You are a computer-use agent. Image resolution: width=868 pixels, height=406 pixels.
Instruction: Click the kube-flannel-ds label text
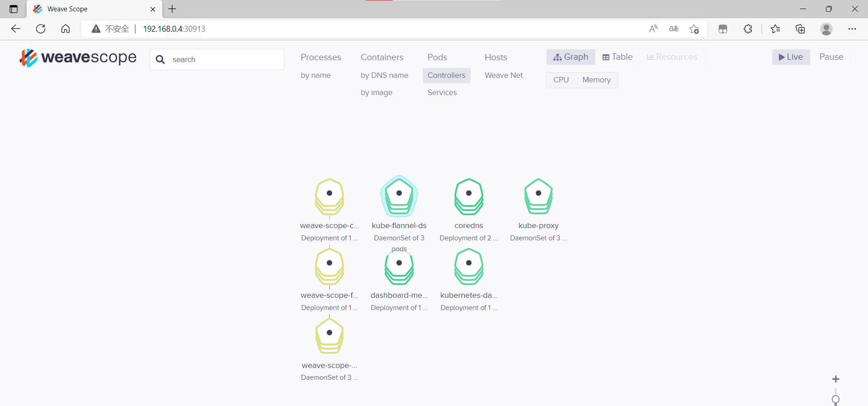pos(399,225)
